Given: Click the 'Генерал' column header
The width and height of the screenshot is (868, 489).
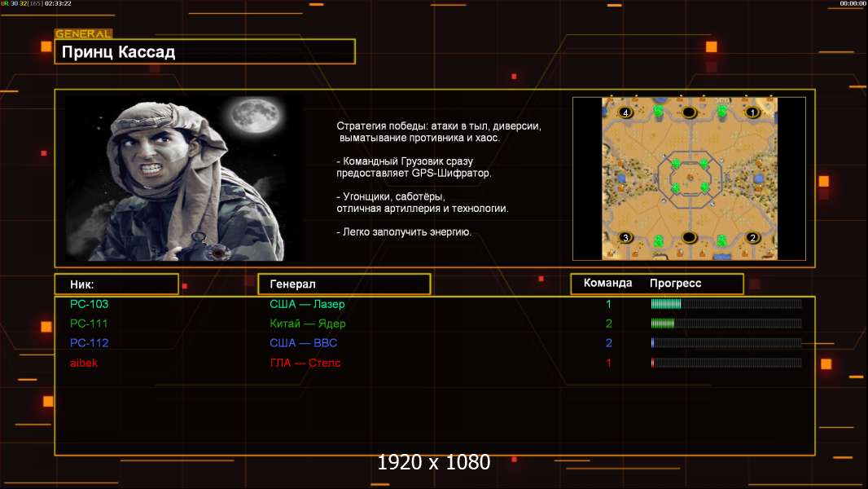Looking at the screenshot, I should coord(344,284).
